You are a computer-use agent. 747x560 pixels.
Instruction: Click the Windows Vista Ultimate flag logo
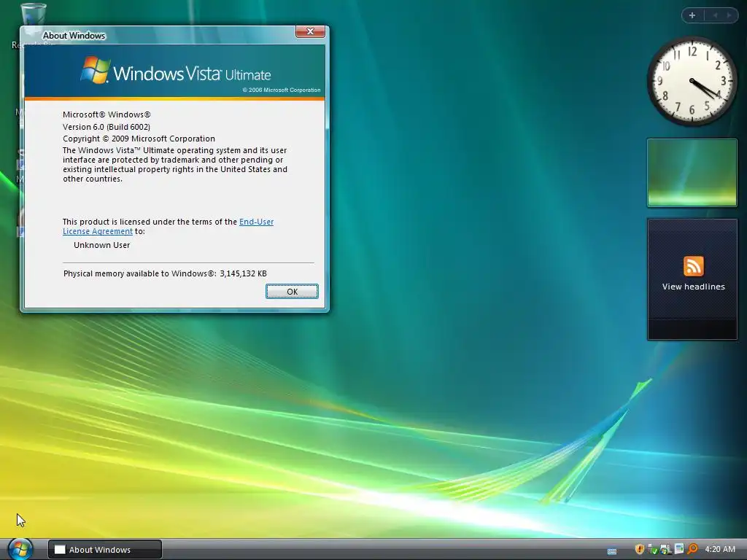coord(96,70)
